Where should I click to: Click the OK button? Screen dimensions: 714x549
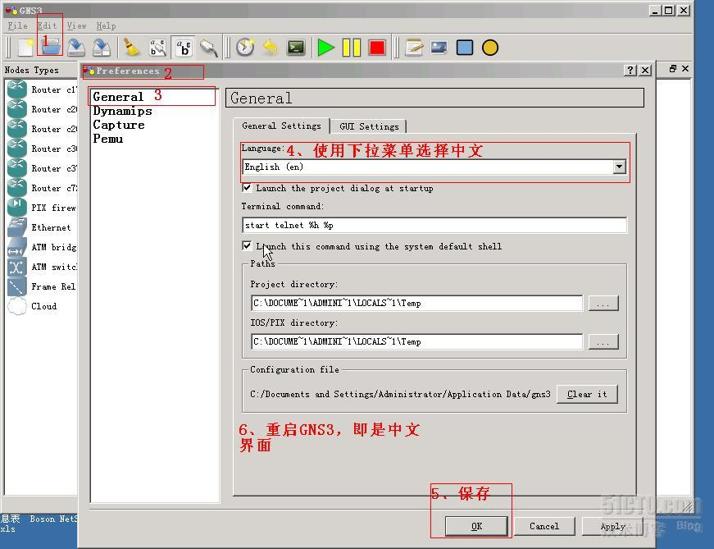click(x=476, y=526)
